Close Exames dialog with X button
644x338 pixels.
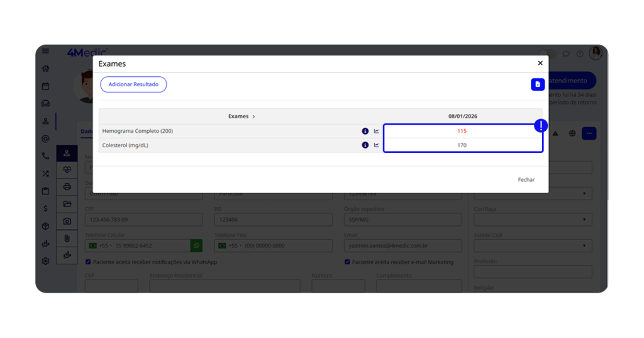pyautogui.click(x=540, y=64)
